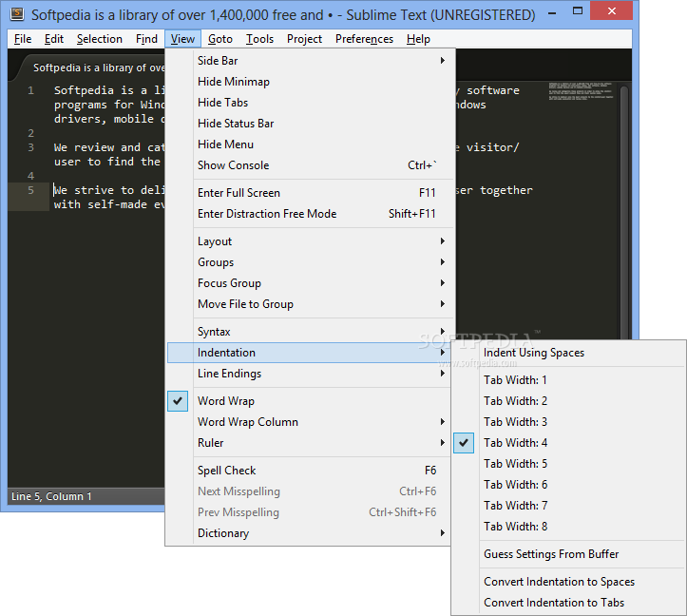The image size is (687, 616).
Task: Choose Hide Minimap
Action: (x=310, y=82)
